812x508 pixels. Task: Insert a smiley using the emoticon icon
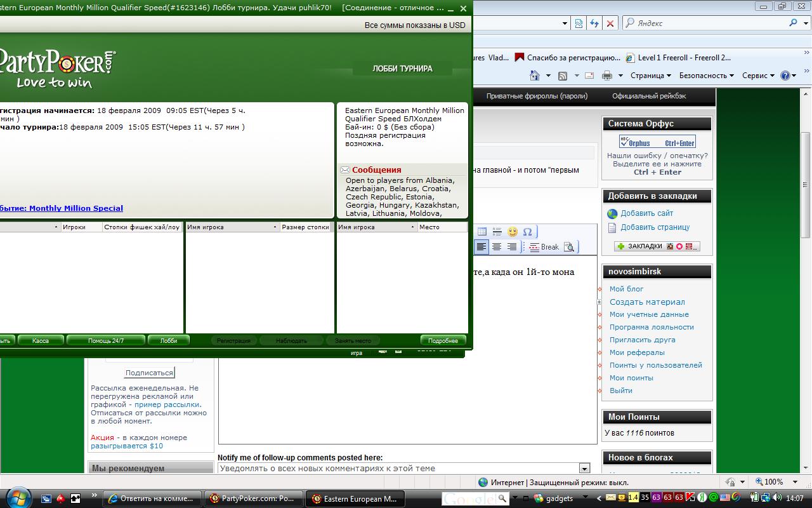point(513,232)
